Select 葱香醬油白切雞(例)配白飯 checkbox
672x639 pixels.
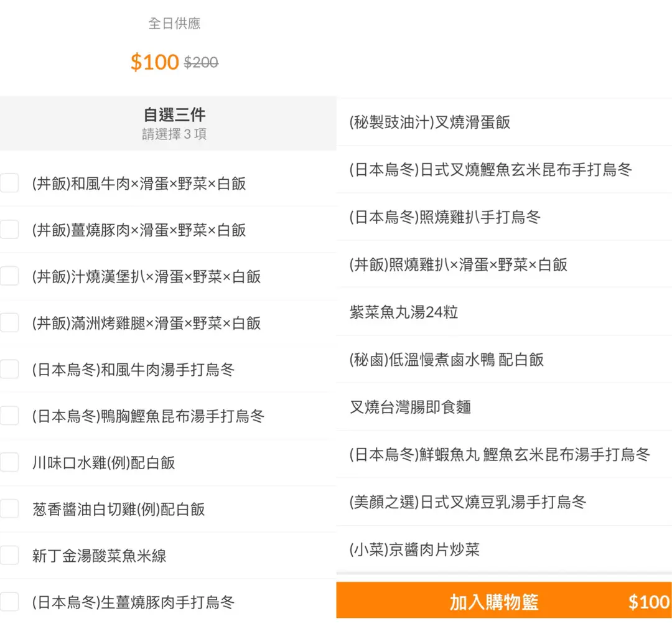(x=9, y=509)
